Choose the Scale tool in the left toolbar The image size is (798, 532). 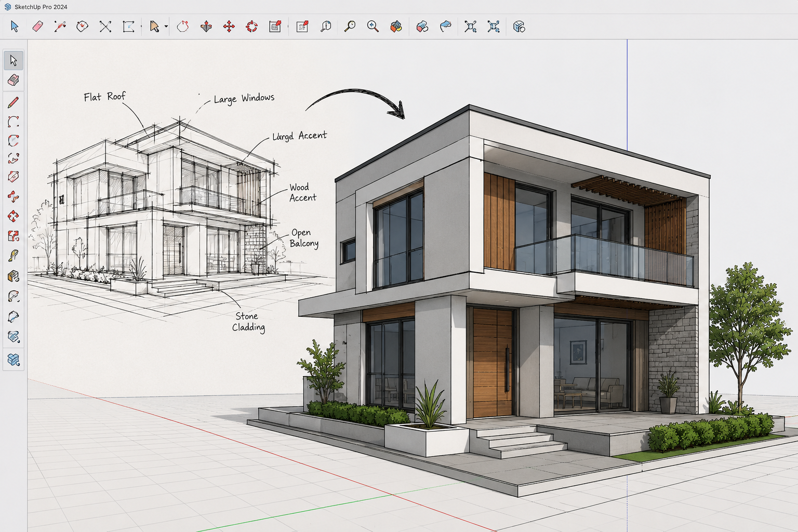[x=14, y=236]
